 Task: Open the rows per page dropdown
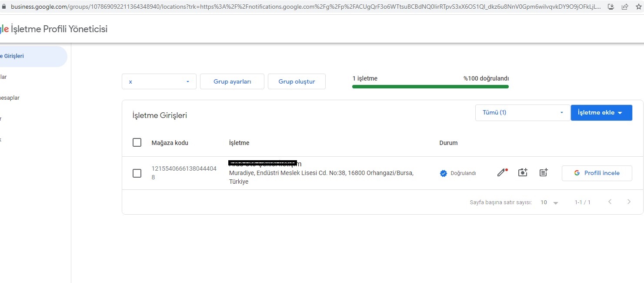(x=549, y=202)
